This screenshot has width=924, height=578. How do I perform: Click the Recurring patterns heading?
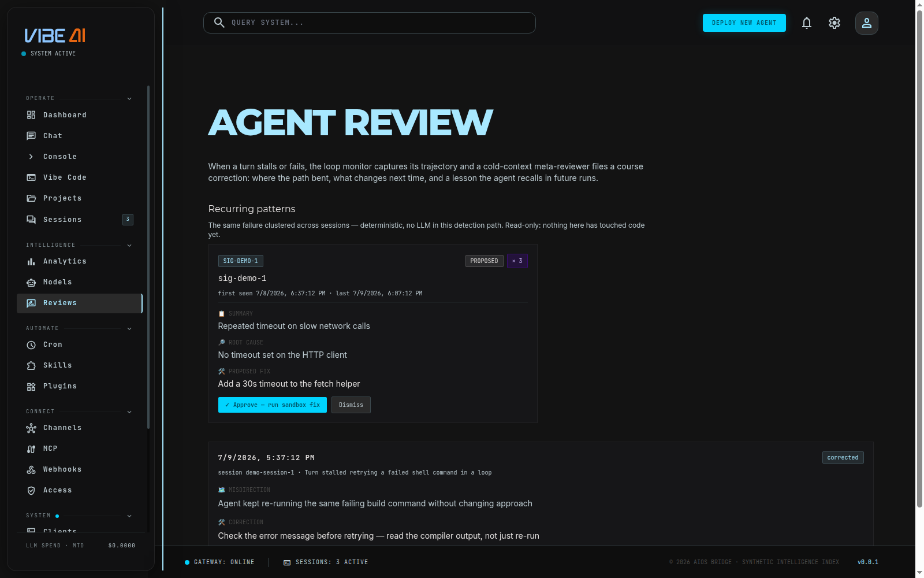252,209
